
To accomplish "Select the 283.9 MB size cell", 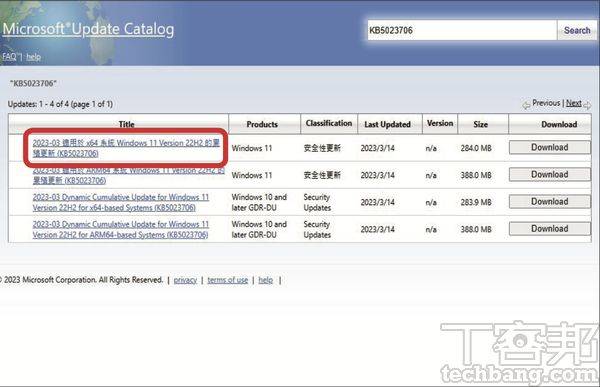I will 476,202.
